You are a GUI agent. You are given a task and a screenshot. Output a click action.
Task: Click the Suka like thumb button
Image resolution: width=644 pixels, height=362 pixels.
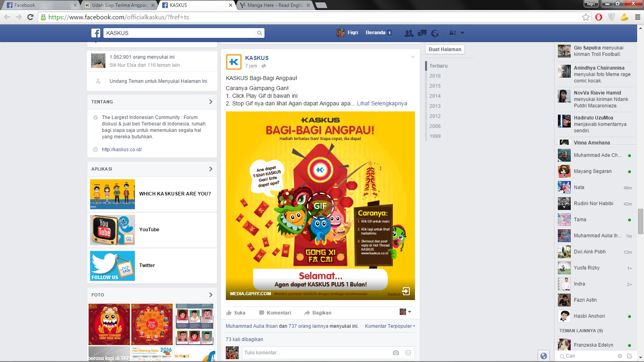[x=236, y=313]
